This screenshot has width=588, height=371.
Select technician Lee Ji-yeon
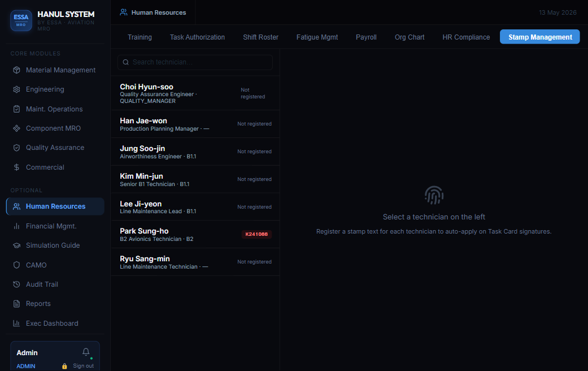point(195,207)
